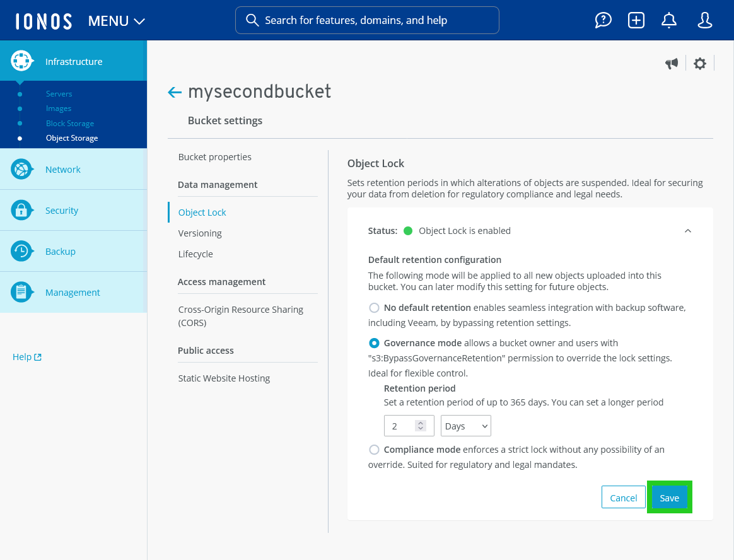Select the Compliance mode retention option
734x560 pixels.
(x=374, y=450)
